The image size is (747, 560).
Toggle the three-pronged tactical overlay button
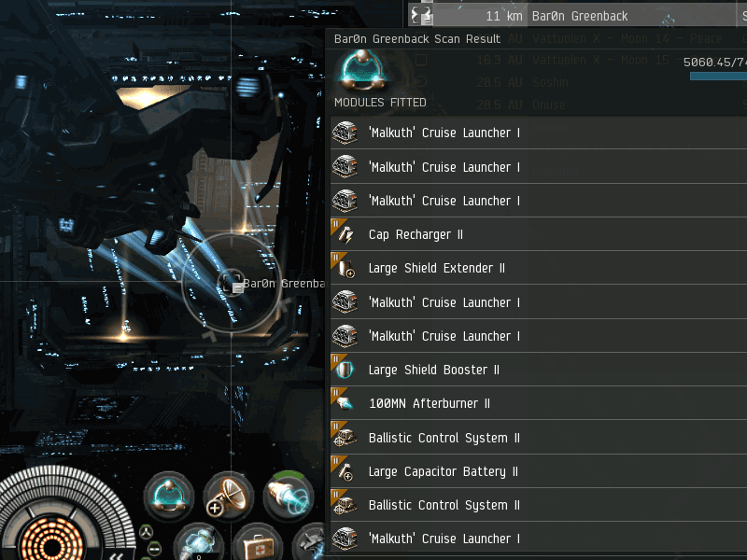point(146,531)
